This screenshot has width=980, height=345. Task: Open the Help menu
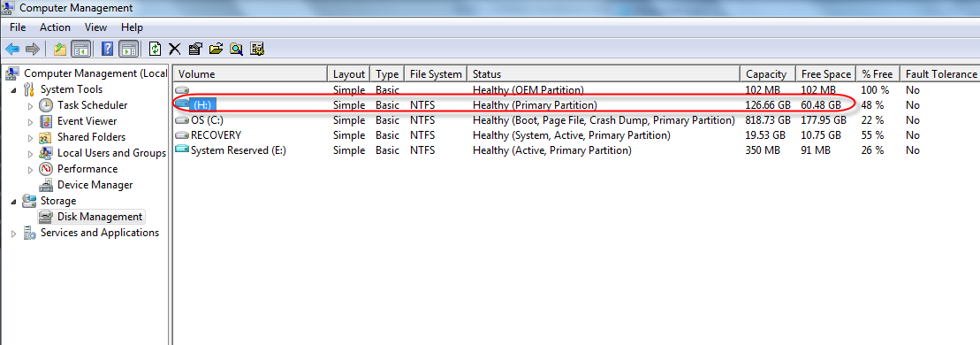click(x=132, y=27)
